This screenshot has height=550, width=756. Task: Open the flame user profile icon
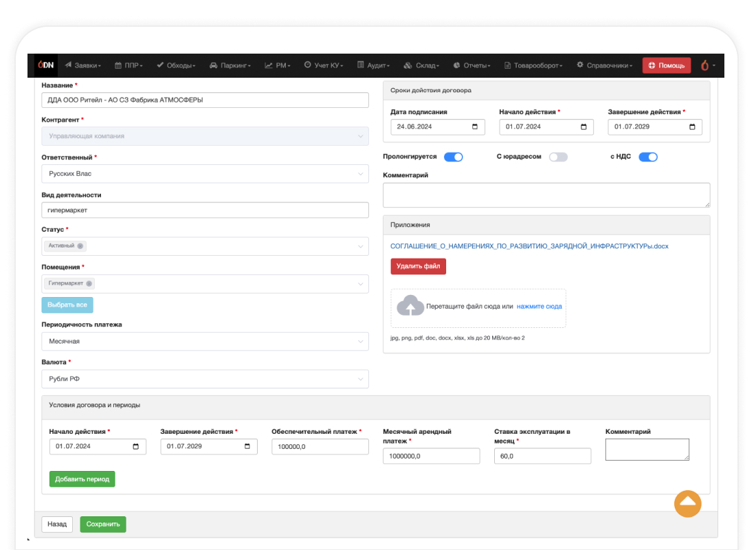(x=705, y=65)
